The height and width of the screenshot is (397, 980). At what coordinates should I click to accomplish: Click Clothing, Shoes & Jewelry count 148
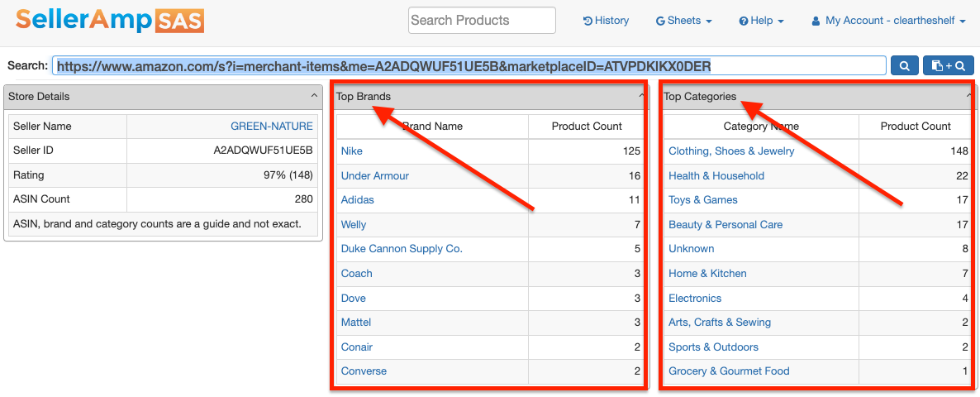pyautogui.click(x=959, y=151)
